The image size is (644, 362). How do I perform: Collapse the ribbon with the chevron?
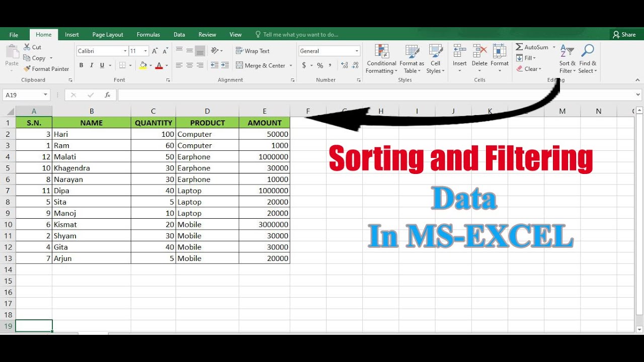click(637, 80)
